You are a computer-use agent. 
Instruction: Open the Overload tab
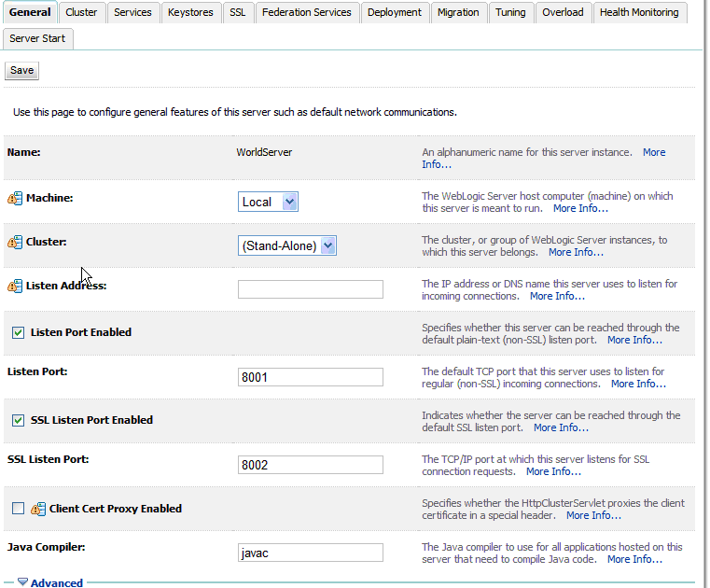point(563,12)
